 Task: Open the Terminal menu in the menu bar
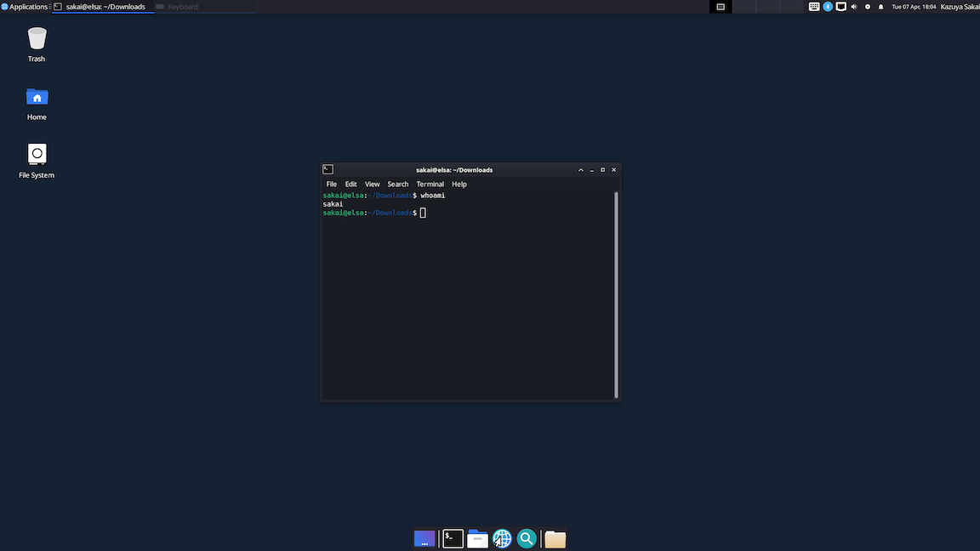[x=430, y=184]
